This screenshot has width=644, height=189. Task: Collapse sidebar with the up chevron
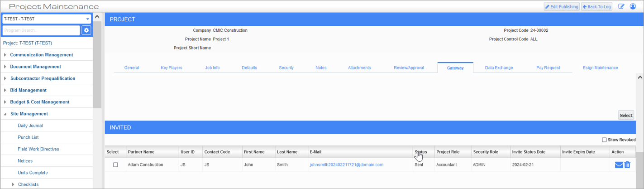[x=97, y=17]
